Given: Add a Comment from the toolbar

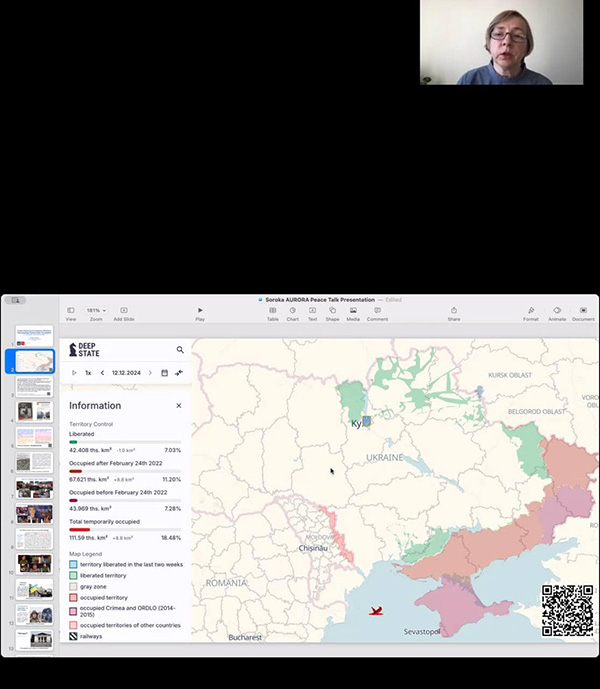Looking at the screenshot, I should (x=378, y=314).
